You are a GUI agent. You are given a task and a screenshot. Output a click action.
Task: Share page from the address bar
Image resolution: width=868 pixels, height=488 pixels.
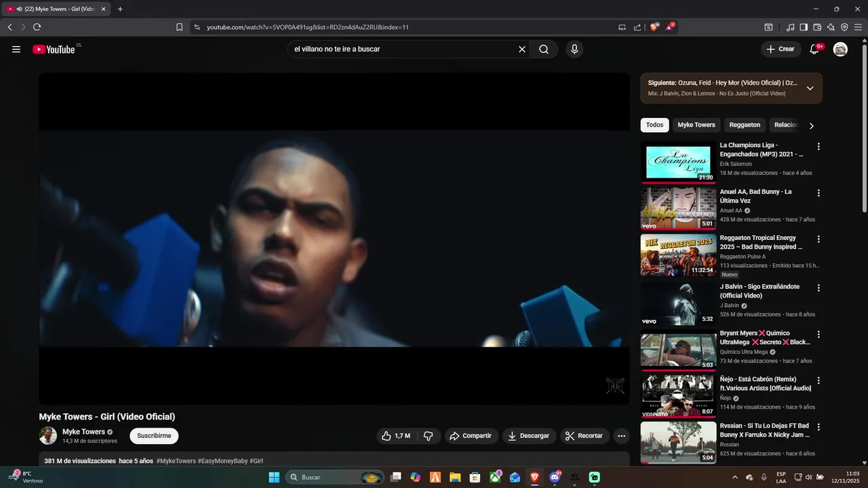pos(637,27)
